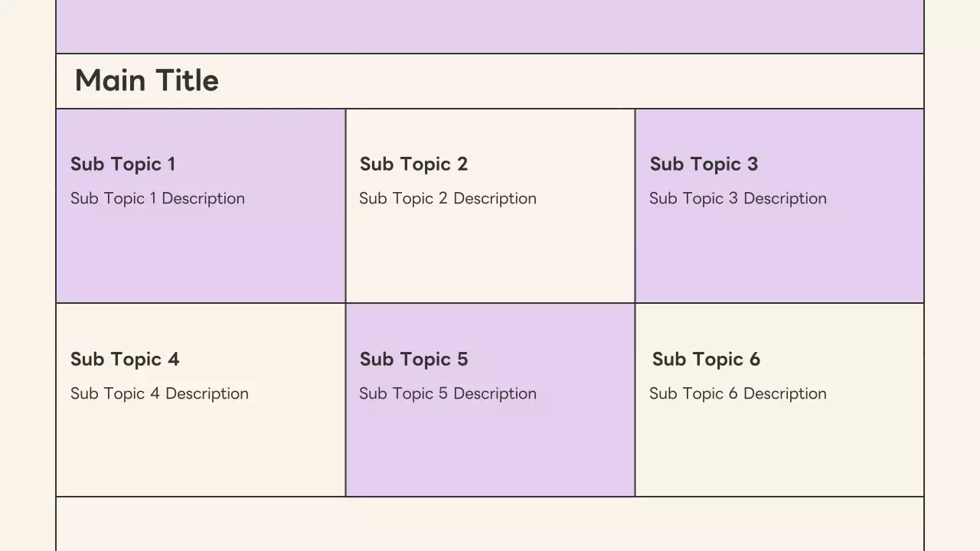The width and height of the screenshot is (980, 551).
Task: Click the Main Title heading text
Action: (146, 80)
